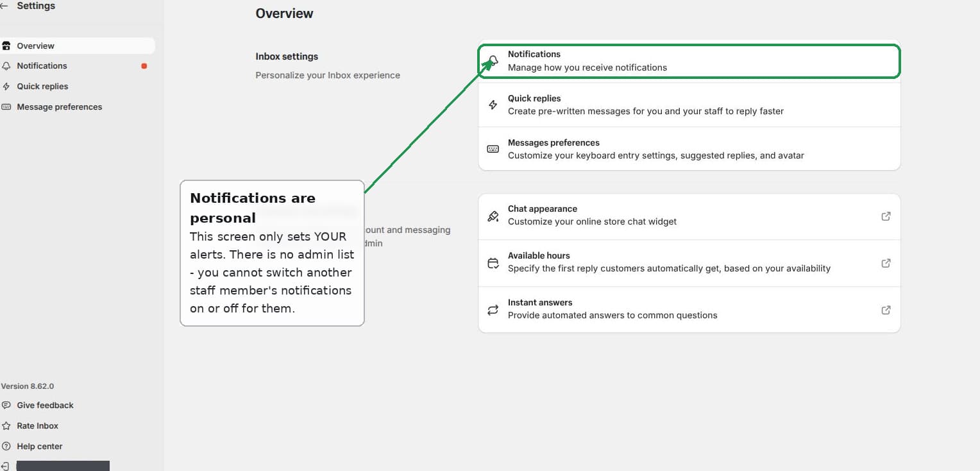Viewport: 980px width, 471px height.
Task: Click the calendar icon for Available hours
Action: click(493, 263)
